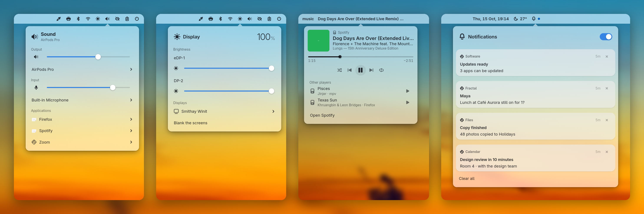Toggle shuffle in the Spotify player
The image size is (644, 214).
(x=339, y=70)
